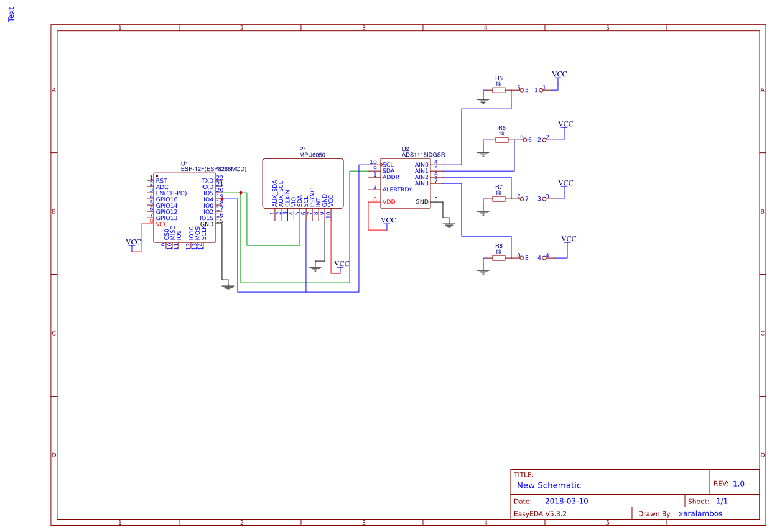Click the 'MOSI' pin label on ESP-12F

point(198,233)
